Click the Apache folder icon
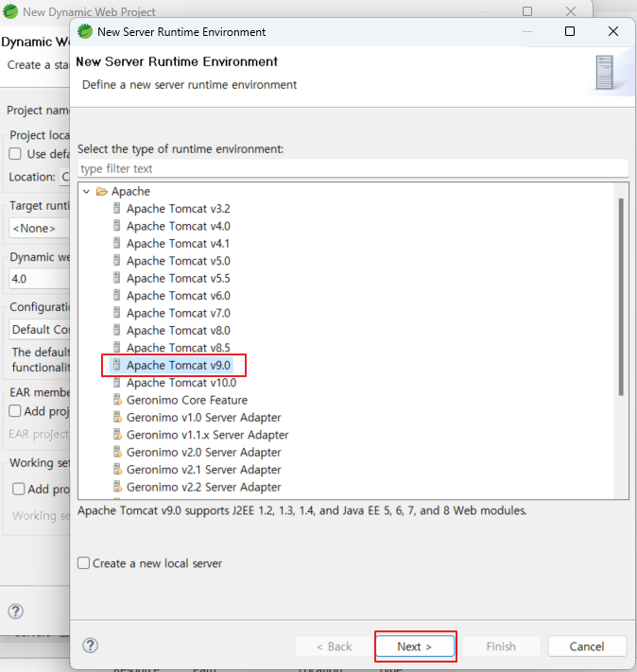The image size is (637, 672). 102,191
